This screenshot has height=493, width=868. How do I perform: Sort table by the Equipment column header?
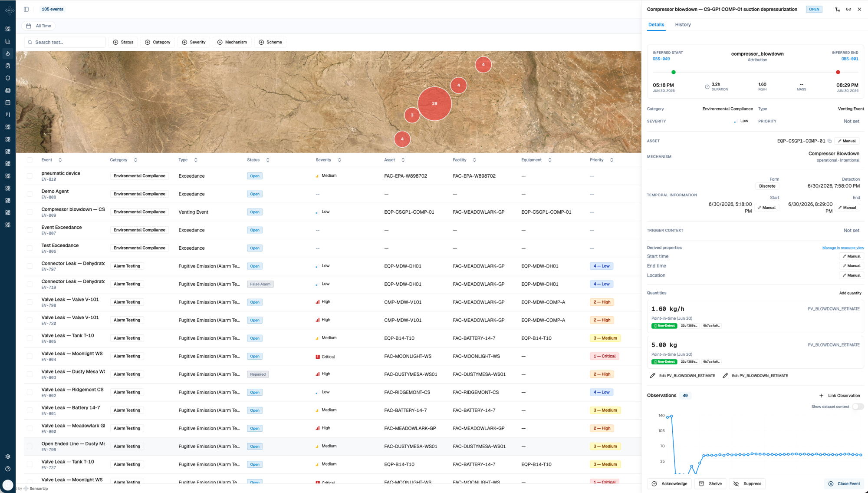(x=536, y=160)
